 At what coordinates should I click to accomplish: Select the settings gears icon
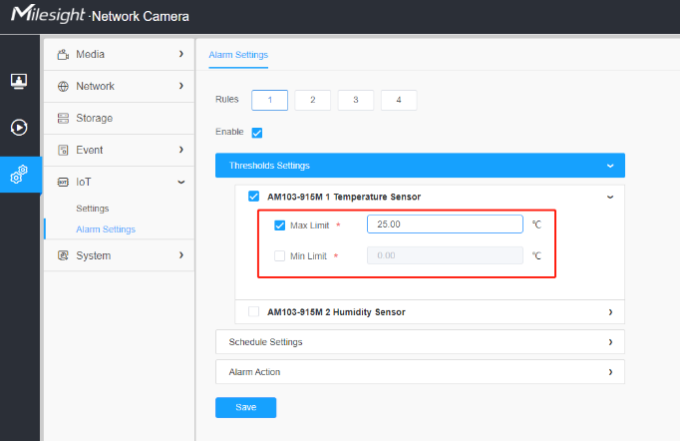19,174
